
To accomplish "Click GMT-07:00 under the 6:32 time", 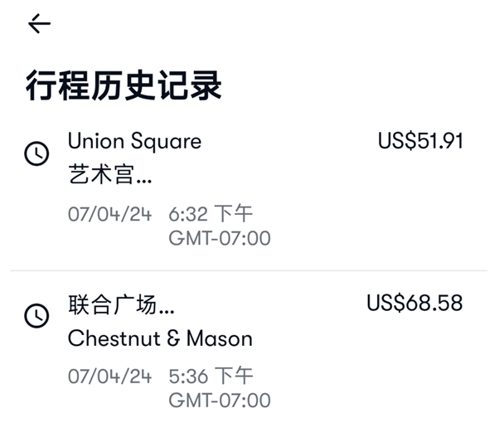I will coord(219,239).
